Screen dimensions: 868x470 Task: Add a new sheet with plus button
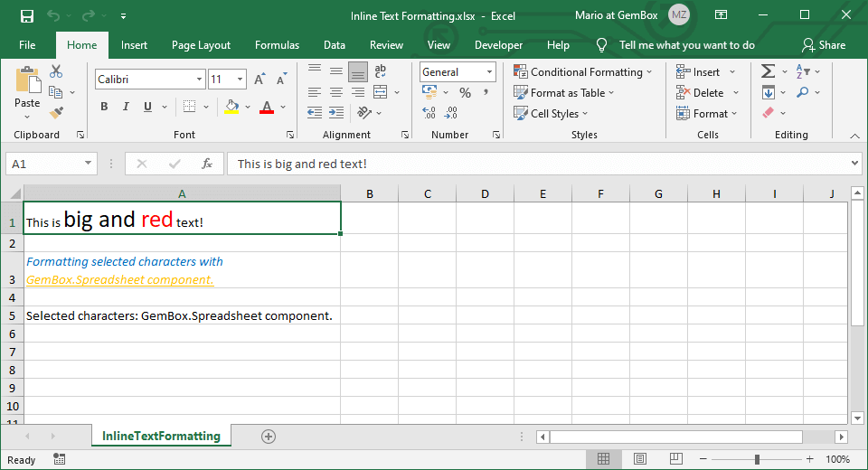click(268, 437)
